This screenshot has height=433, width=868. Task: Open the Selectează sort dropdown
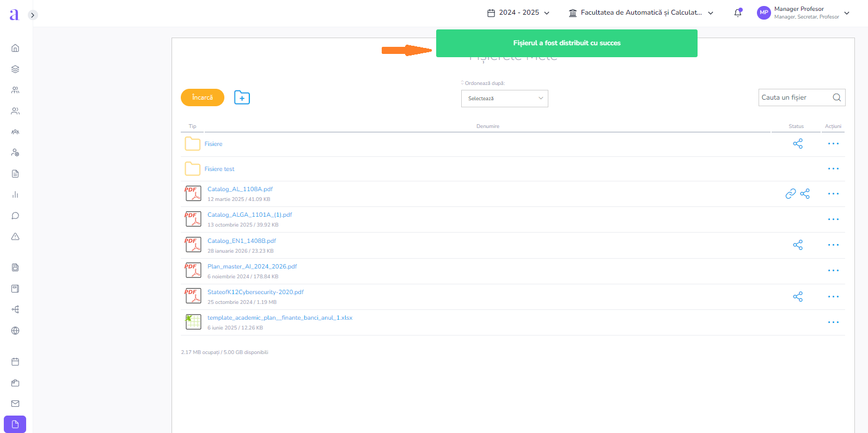click(504, 99)
